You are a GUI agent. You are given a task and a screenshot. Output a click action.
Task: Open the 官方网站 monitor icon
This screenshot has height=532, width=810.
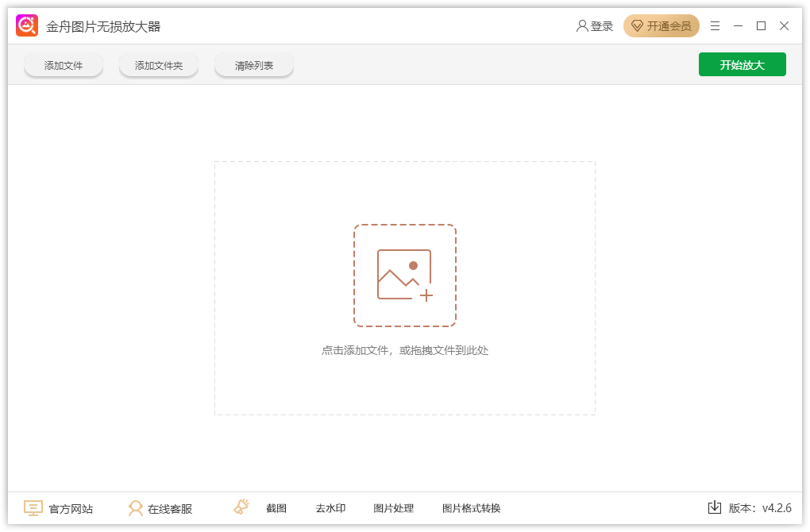33,508
